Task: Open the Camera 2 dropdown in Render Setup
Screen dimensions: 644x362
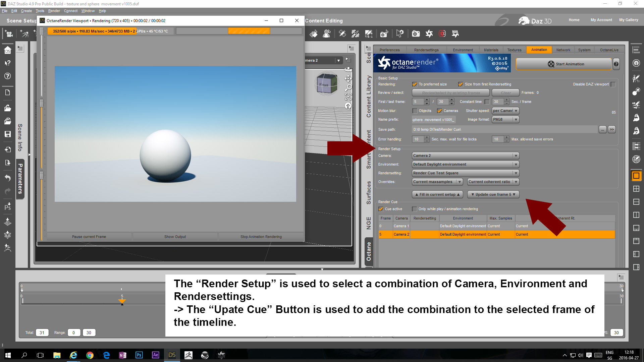Action: point(465,156)
